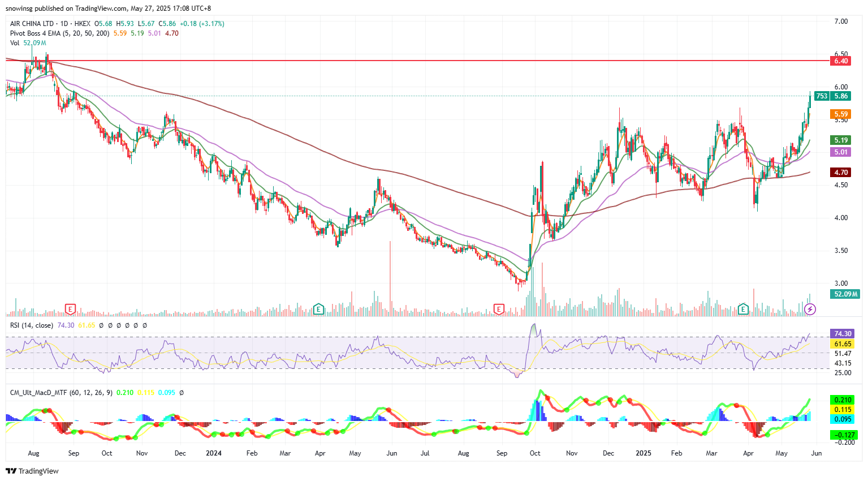Click the 25.00 value on the RSI scale

(843, 373)
